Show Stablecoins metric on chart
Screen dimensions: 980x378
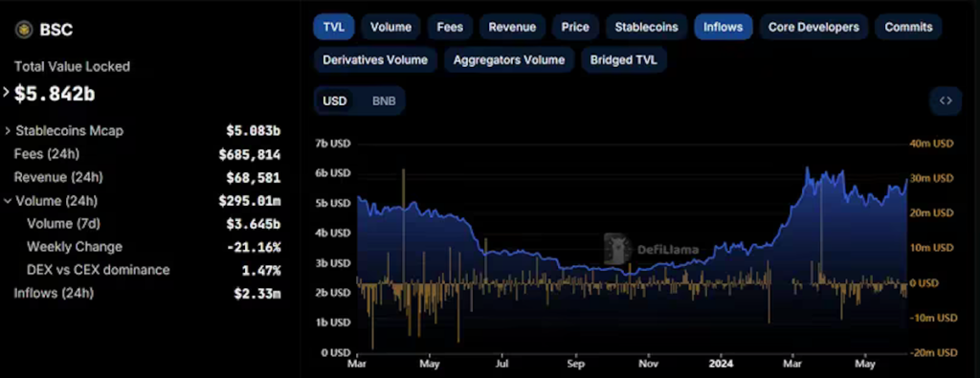click(646, 27)
